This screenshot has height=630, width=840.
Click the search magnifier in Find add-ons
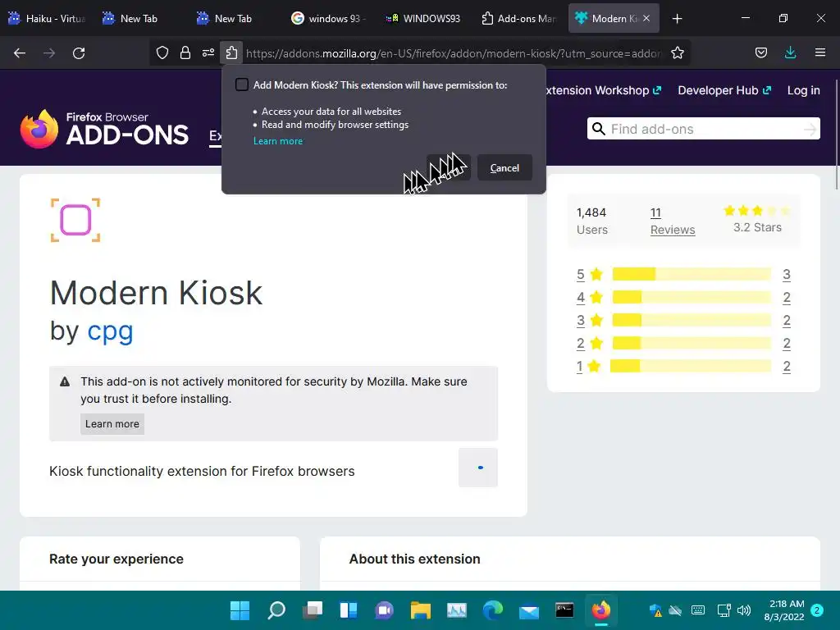599,129
